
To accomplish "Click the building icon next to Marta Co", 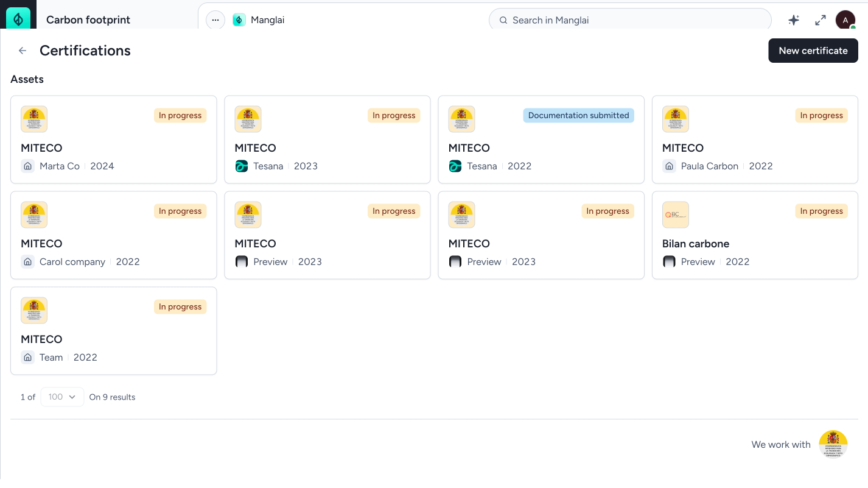I will (27, 166).
